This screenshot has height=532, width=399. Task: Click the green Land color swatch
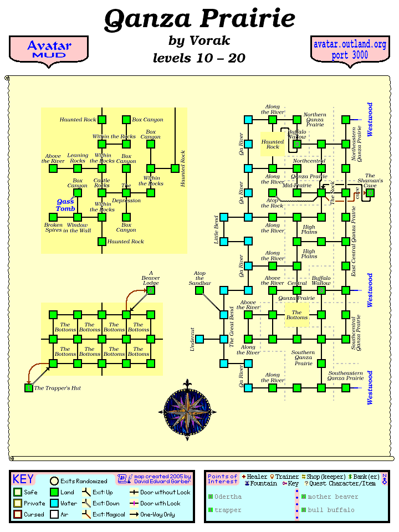tap(54, 492)
